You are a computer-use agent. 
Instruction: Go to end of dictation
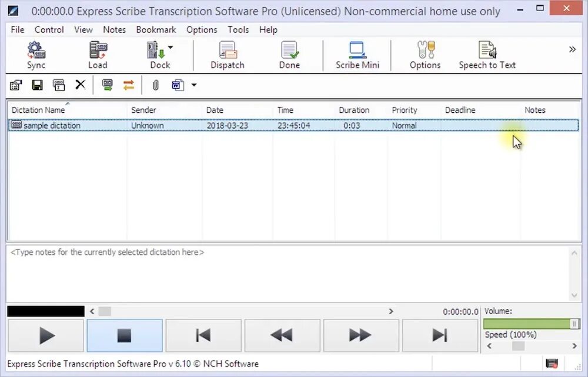pos(439,335)
